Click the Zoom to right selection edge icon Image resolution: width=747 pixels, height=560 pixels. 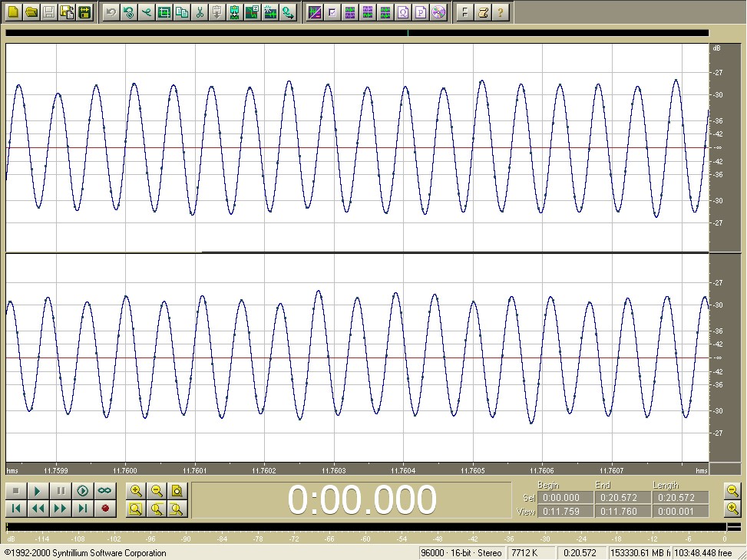click(177, 509)
